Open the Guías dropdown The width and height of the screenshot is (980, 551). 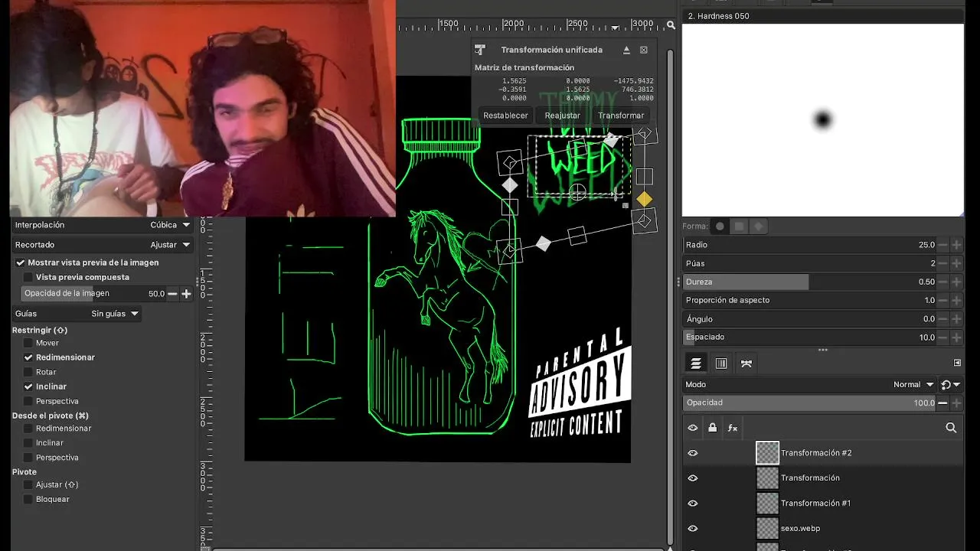pos(77,314)
